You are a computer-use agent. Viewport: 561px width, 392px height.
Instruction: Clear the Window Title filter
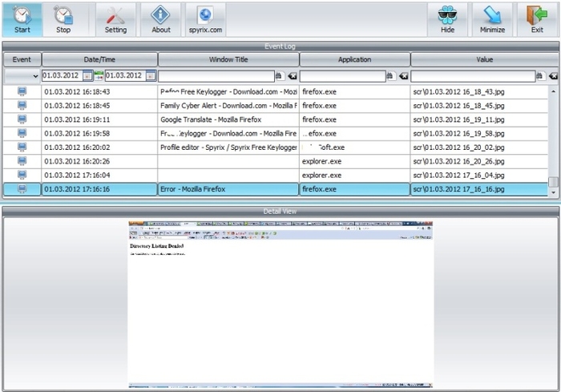(293, 76)
